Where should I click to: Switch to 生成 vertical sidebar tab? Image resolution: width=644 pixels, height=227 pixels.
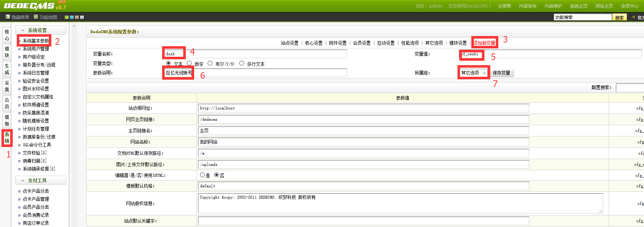tap(7, 69)
